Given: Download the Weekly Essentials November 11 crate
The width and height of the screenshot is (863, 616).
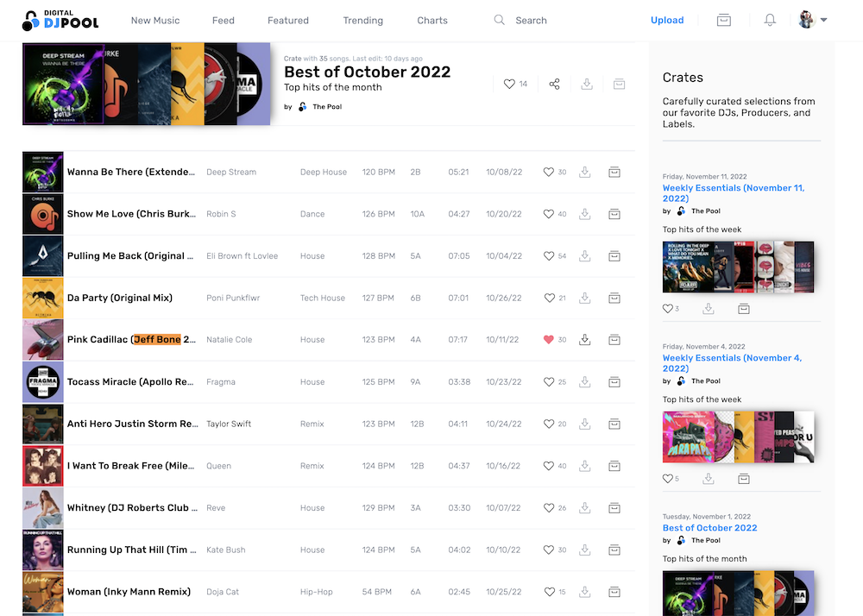Looking at the screenshot, I should [x=708, y=309].
